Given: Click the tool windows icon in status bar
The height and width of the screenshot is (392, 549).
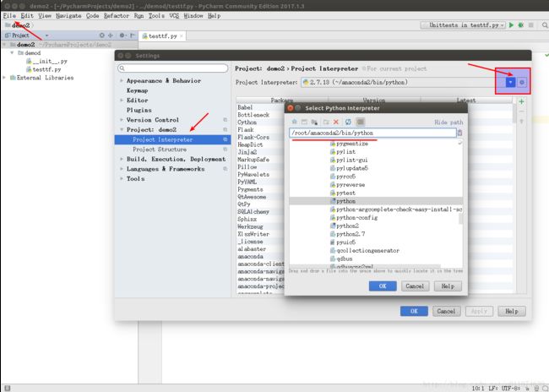Looking at the screenshot, I should (7, 388).
